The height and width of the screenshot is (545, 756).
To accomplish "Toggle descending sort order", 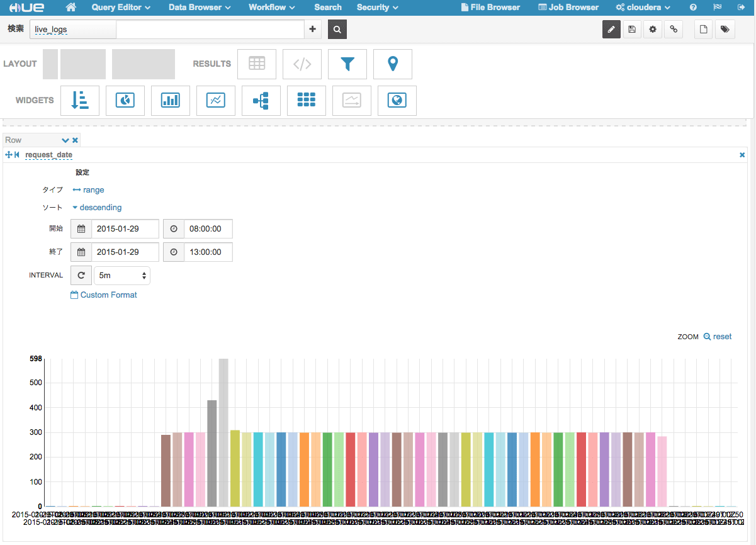I will coord(97,207).
